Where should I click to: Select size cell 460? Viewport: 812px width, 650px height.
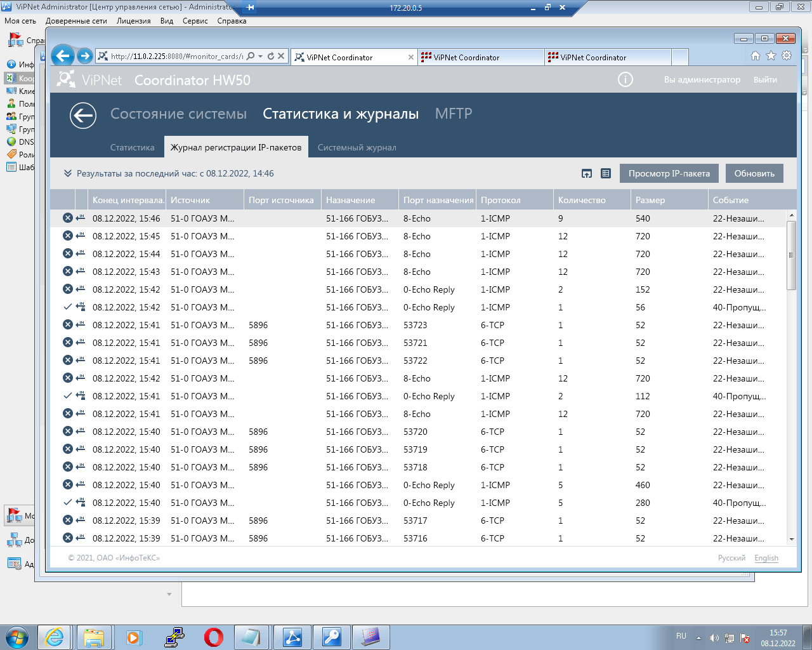click(643, 484)
